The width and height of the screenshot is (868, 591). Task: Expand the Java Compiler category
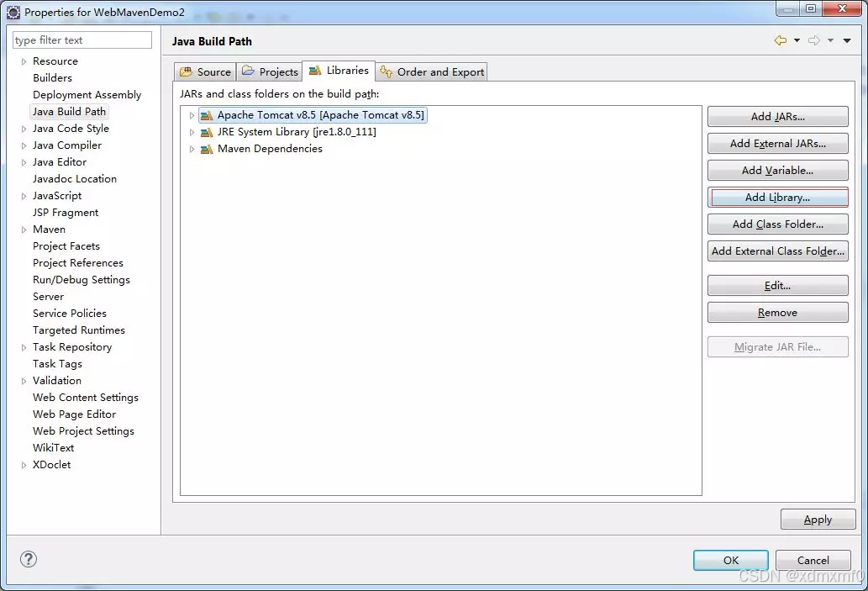pyautogui.click(x=24, y=145)
